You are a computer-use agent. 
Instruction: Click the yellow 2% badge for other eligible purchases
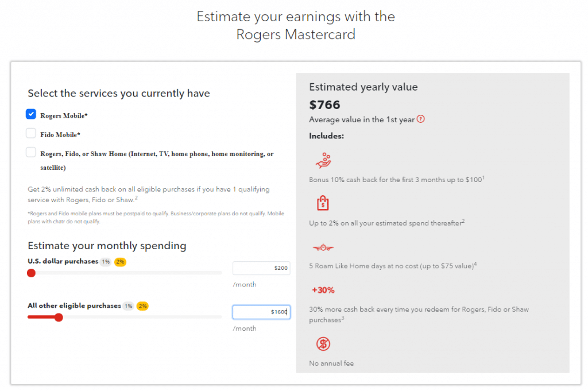coord(142,306)
